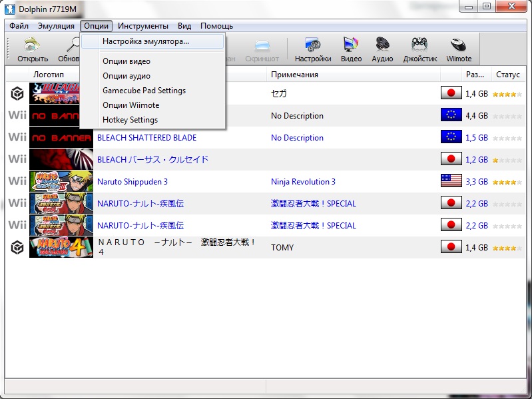Click Ninja Revolution 3 note text
This screenshot has width=532, height=399.
[x=303, y=182]
